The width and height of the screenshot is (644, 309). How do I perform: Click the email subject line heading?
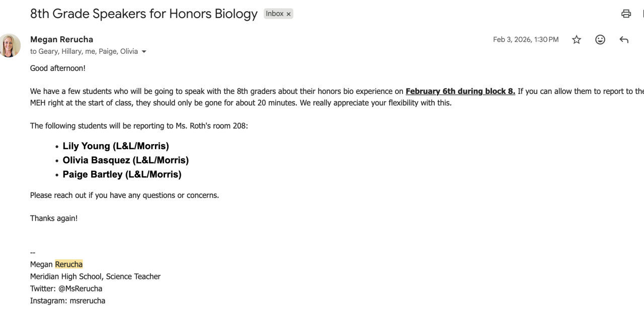[143, 14]
